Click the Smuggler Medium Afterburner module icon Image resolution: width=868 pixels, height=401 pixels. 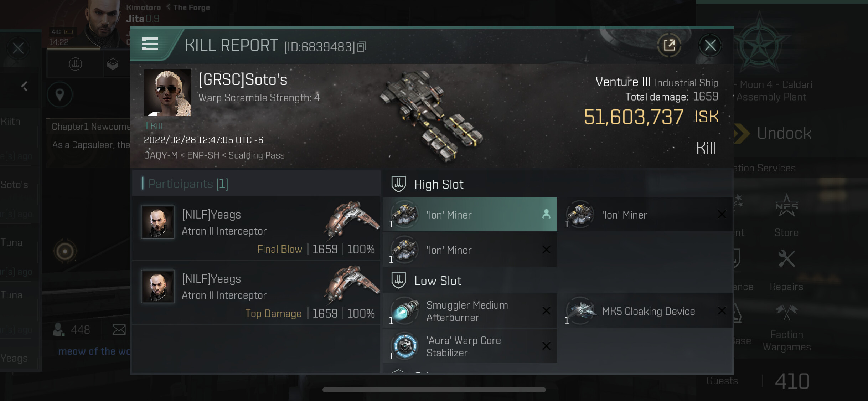point(405,310)
